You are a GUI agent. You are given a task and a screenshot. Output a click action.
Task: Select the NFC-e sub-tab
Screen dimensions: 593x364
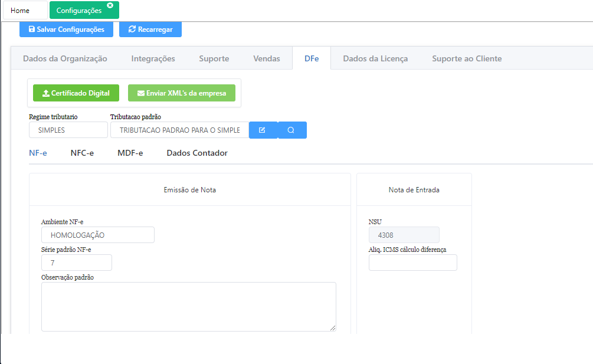[x=82, y=153]
